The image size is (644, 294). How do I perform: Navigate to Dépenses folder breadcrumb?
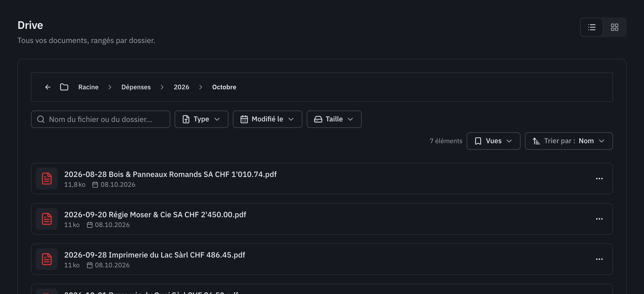tap(136, 87)
